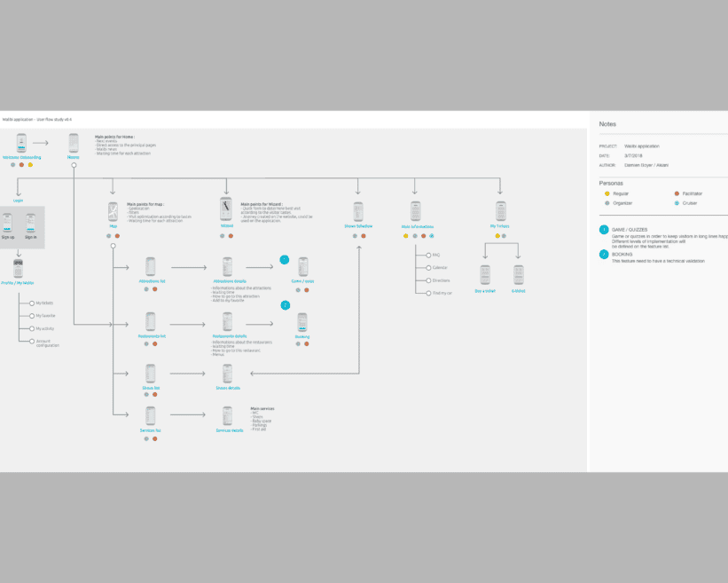Open the Attractions details wireframe

point(227,266)
